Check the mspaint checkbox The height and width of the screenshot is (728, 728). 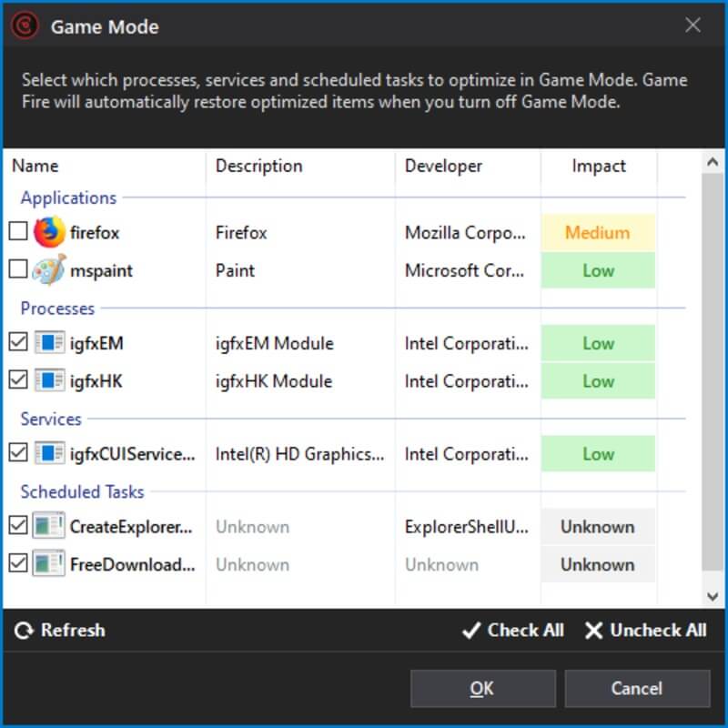click(x=18, y=269)
